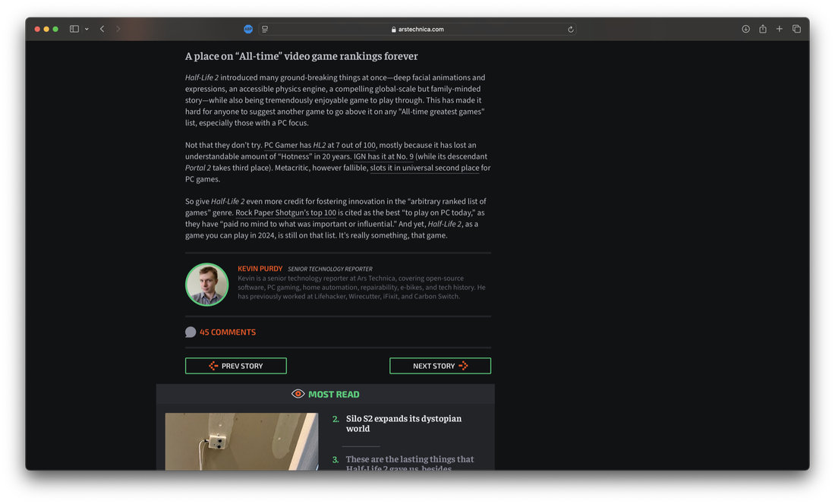Select the comment bubble icon
835x504 pixels.
tap(190, 332)
